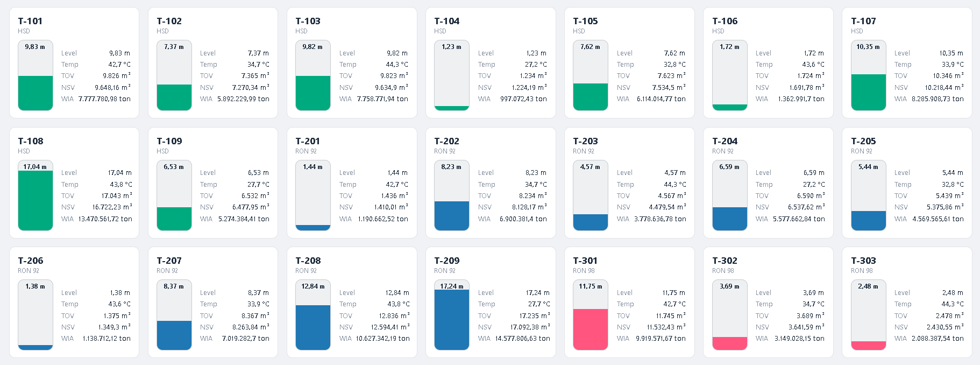Open the T-205 tank card title
This screenshot has height=365, width=980.
(864, 141)
